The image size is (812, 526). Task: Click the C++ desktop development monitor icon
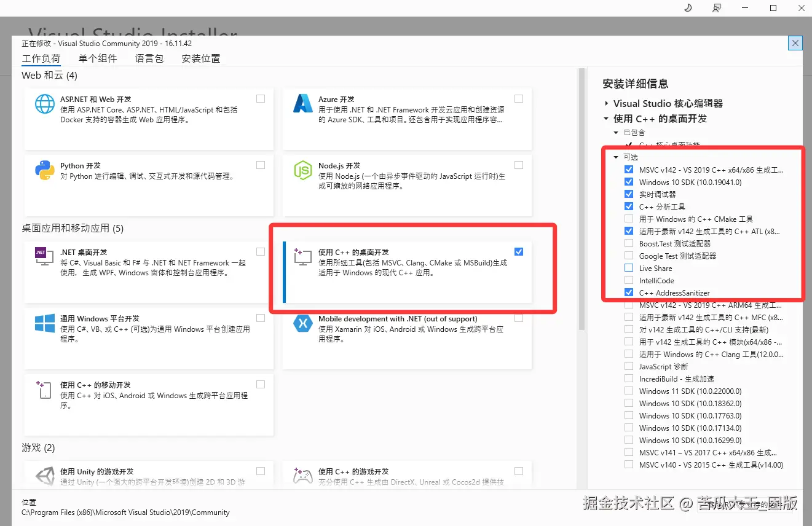(x=303, y=257)
